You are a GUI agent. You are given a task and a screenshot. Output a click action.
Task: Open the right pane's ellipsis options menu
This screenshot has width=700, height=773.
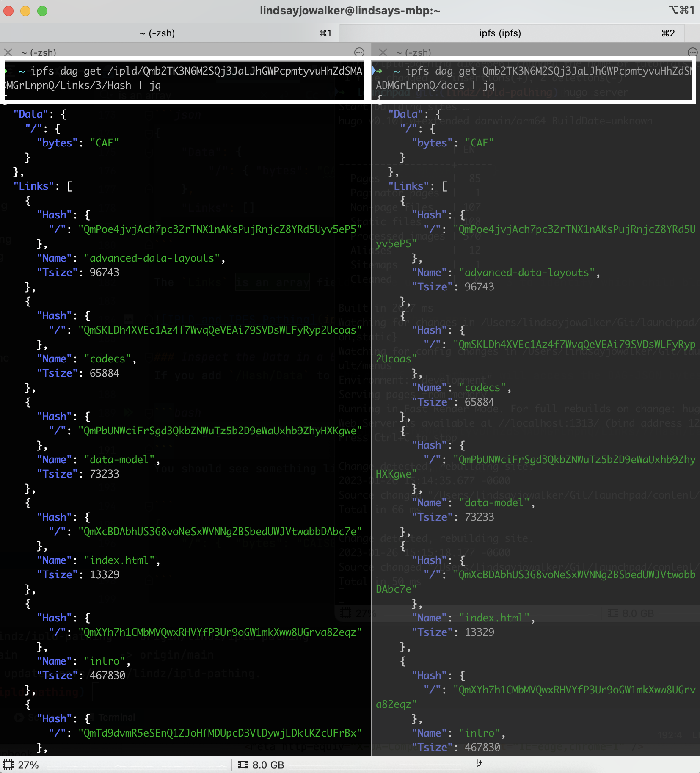(692, 52)
